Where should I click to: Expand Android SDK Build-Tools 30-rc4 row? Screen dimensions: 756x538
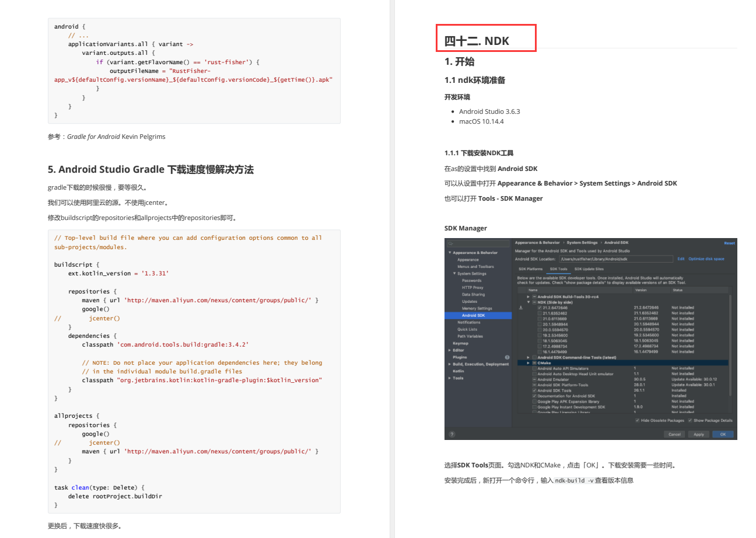[x=528, y=297]
